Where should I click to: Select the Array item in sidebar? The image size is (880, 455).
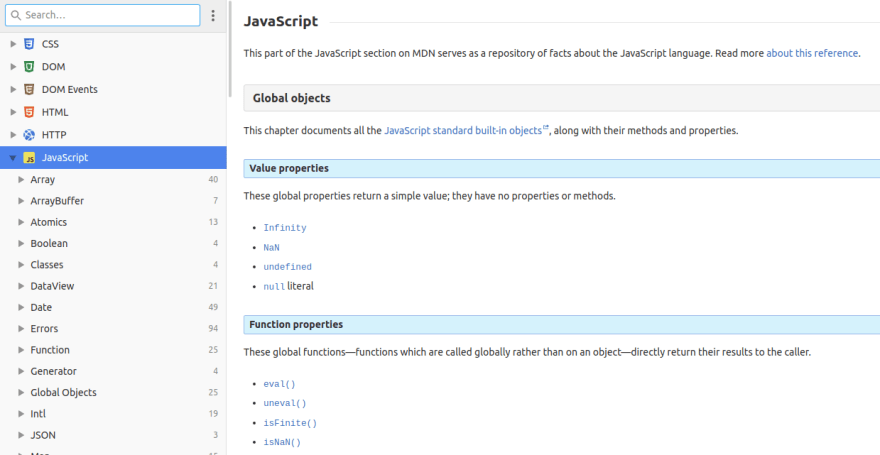coord(113,180)
